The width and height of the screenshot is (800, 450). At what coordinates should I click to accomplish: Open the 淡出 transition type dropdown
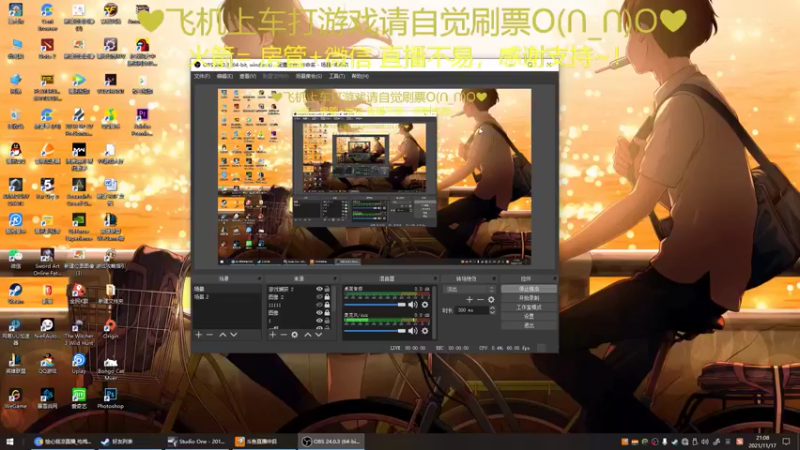tap(469, 289)
